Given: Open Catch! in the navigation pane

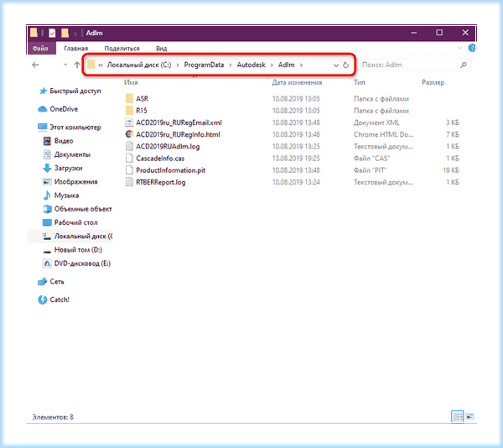Looking at the screenshot, I should point(59,300).
